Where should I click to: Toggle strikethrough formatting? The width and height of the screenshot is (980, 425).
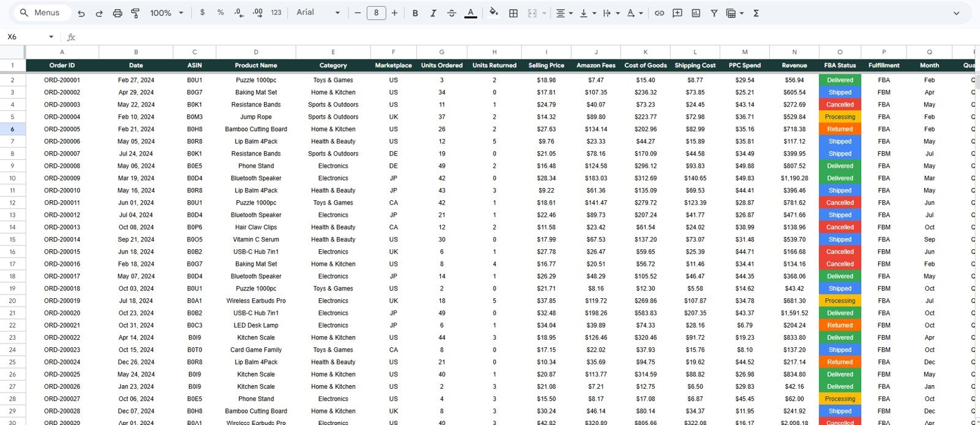point(451,13)
